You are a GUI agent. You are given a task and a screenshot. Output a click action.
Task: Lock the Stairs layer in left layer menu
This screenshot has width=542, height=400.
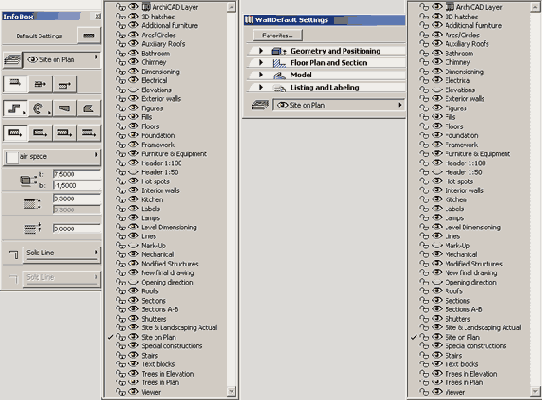[121, 355]
